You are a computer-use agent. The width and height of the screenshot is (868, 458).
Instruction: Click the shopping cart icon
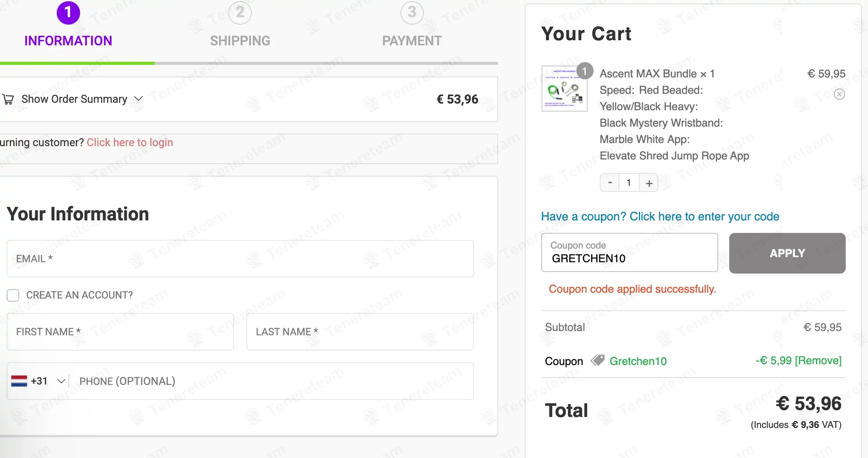tap(8, 99)
